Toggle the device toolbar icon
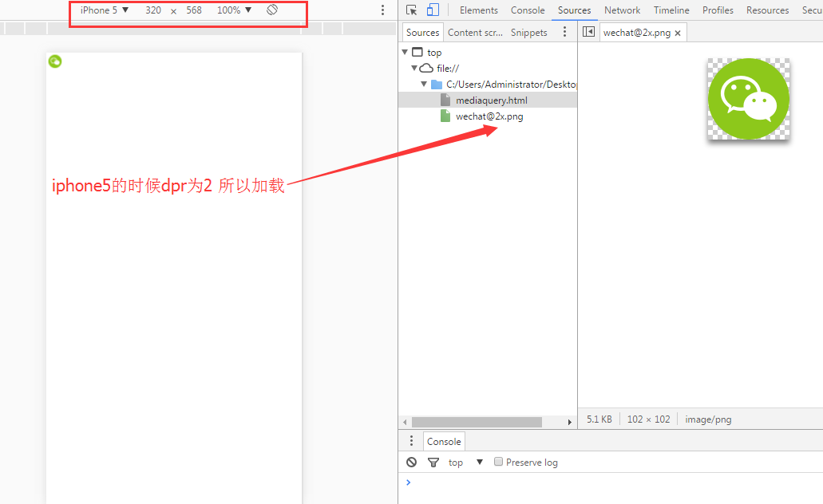 click(433, 10)
